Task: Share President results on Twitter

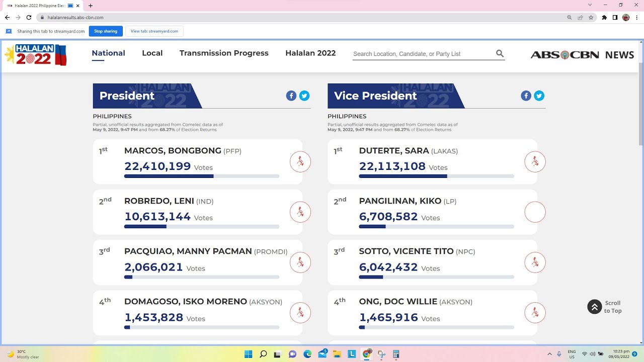Action: pyautogui.click(x=304, y=96)
